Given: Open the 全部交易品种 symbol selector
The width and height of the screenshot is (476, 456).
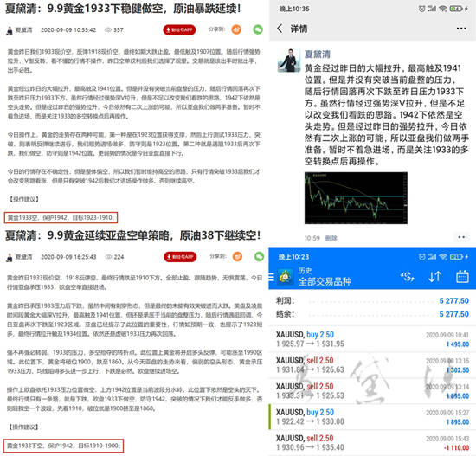Looking at the screenshot, I should pos(325,281).
